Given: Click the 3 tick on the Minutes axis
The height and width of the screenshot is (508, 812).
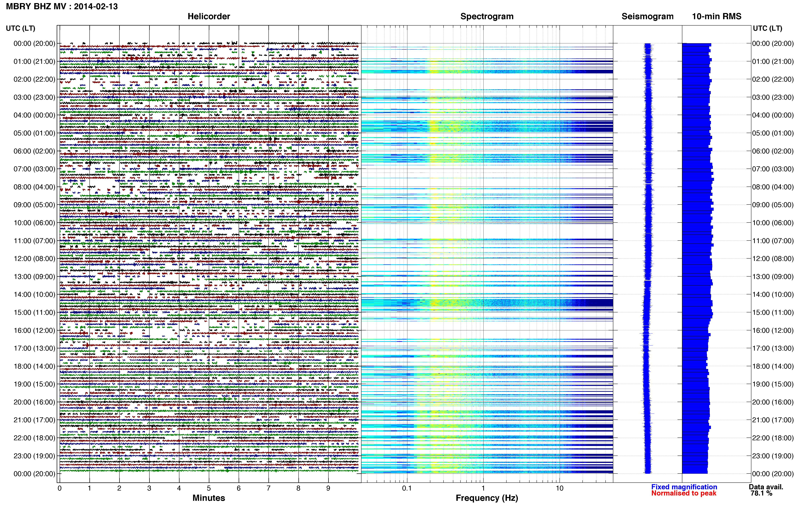Looking at the screenshot, I should (149, 488).
